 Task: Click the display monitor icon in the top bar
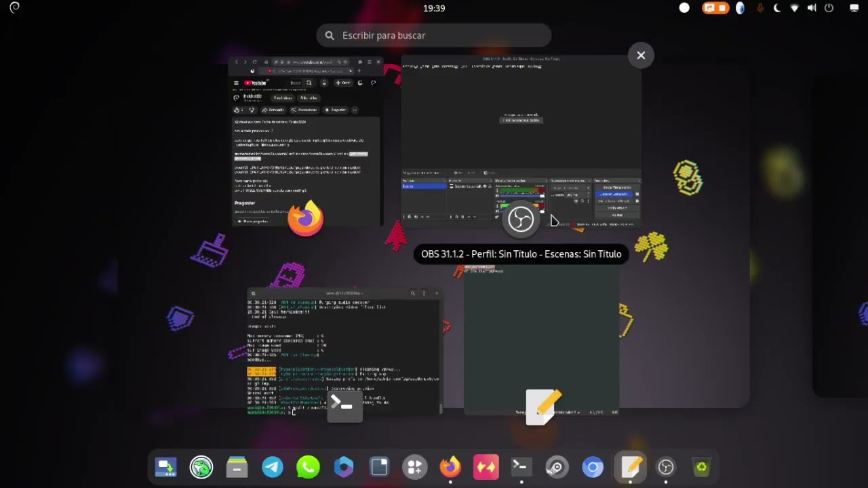pos(854,8)
